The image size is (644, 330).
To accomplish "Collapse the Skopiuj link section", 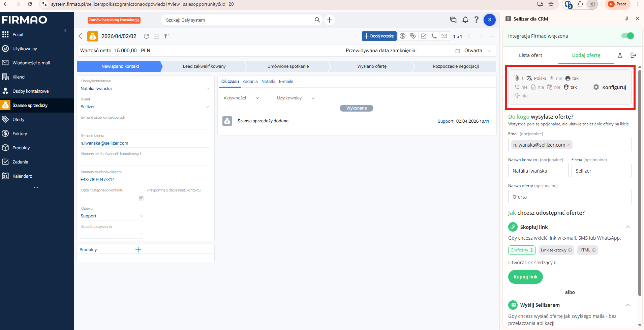I will pos(627,227).
